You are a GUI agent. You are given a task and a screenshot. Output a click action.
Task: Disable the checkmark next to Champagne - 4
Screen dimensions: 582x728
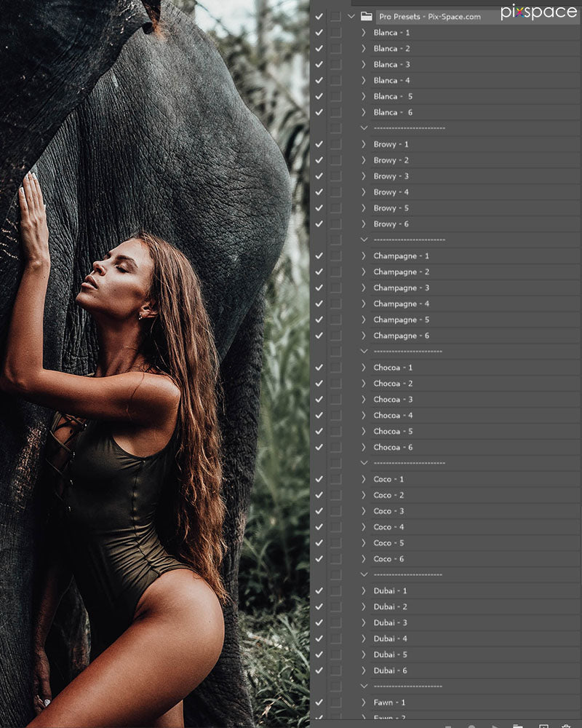point(319,304)
